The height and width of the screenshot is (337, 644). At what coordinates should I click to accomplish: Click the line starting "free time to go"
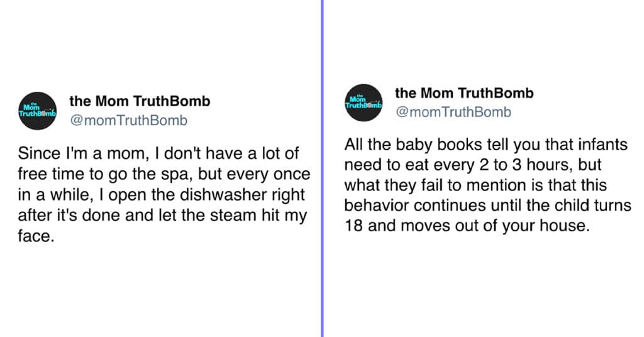164,174
